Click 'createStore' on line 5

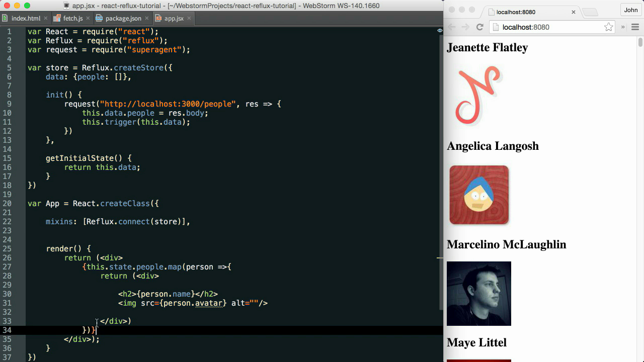(138, 68)
